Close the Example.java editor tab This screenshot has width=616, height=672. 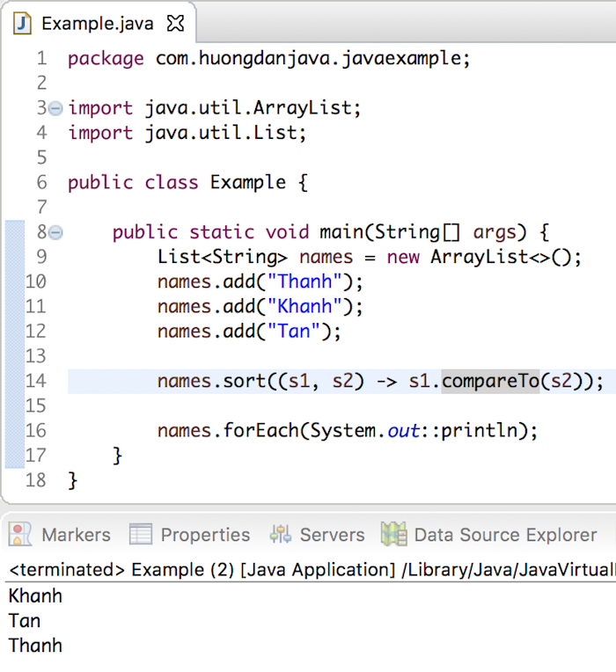[175, 24]
